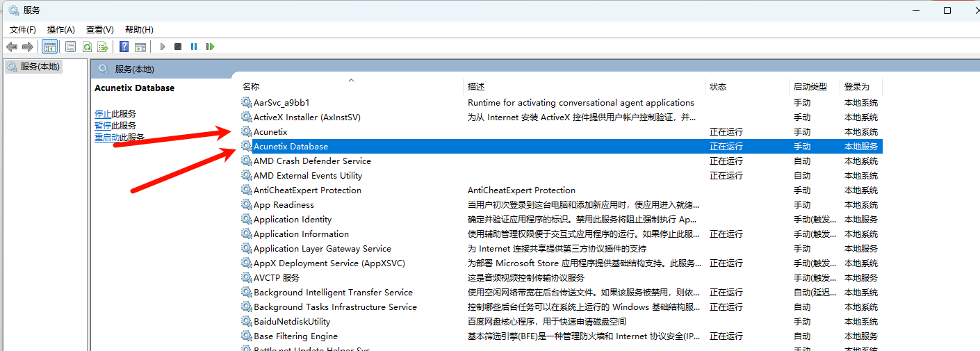980x351 pixels.
Task: Click the Refresh toolbar icon
Action: 87,47
